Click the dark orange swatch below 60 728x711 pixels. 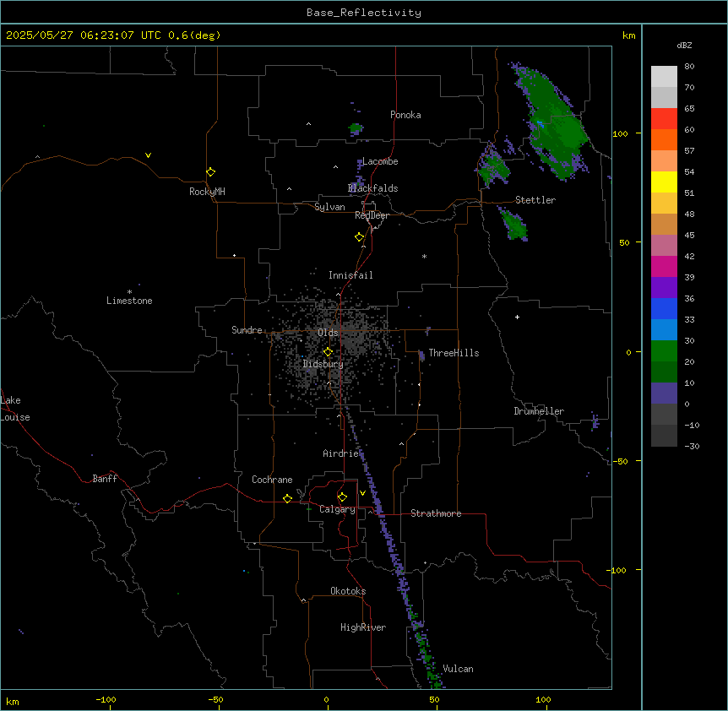click(x=664, y=139)
